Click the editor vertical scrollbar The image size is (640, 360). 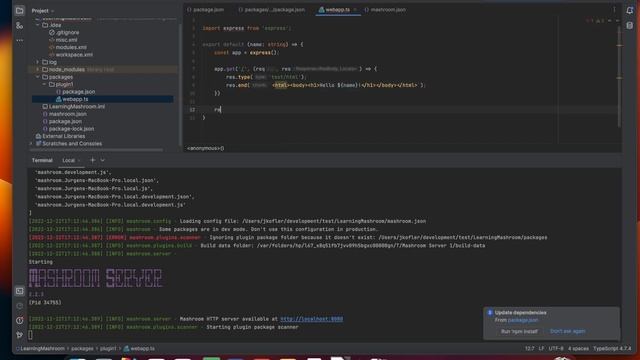coord(620,78)
